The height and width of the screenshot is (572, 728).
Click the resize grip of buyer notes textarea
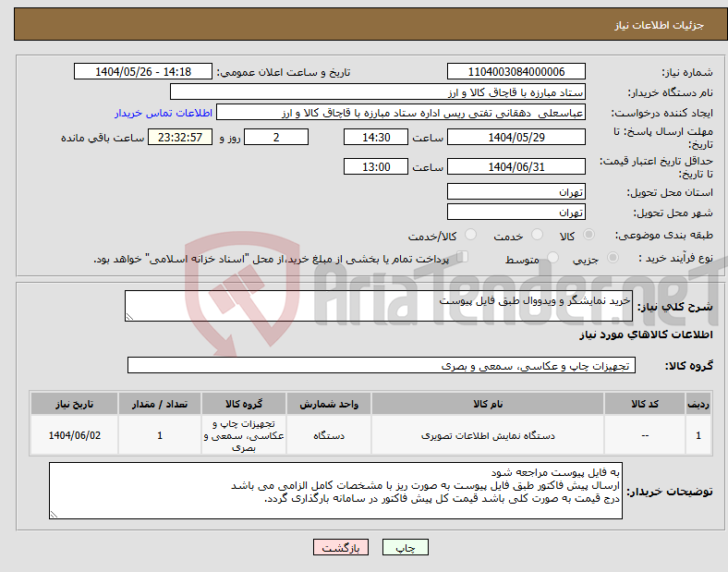coord(54,514)
